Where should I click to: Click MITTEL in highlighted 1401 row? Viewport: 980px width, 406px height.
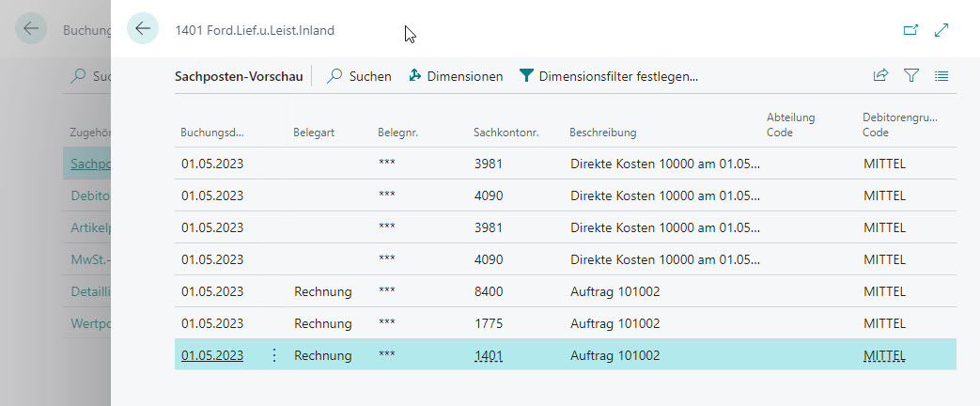(x=884, y=355)
